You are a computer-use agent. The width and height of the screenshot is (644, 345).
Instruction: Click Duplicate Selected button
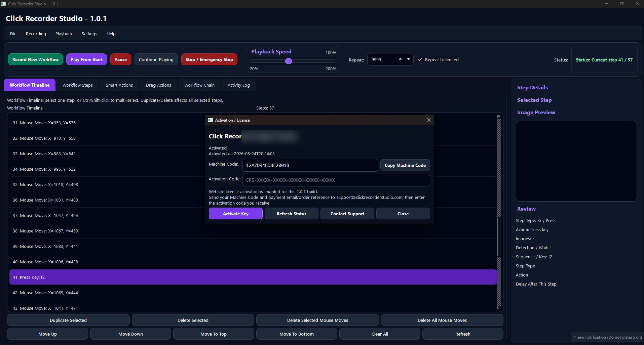point(68,320)
